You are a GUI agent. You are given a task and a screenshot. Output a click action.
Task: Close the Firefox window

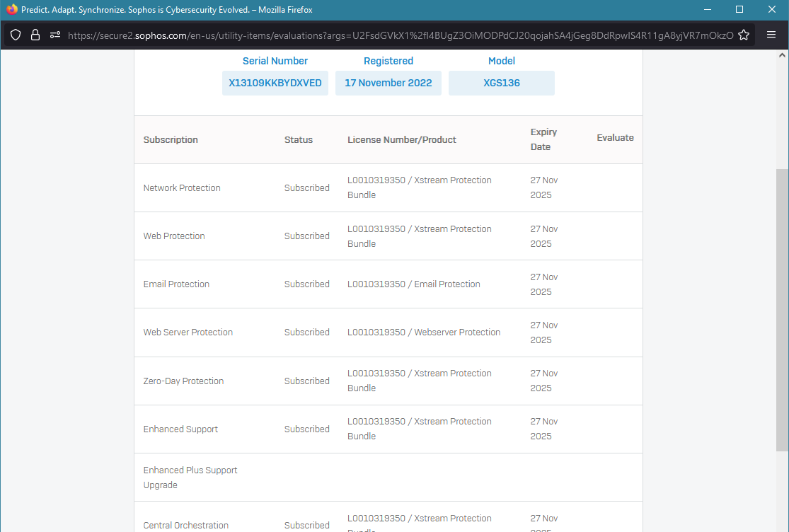(771, 10)
